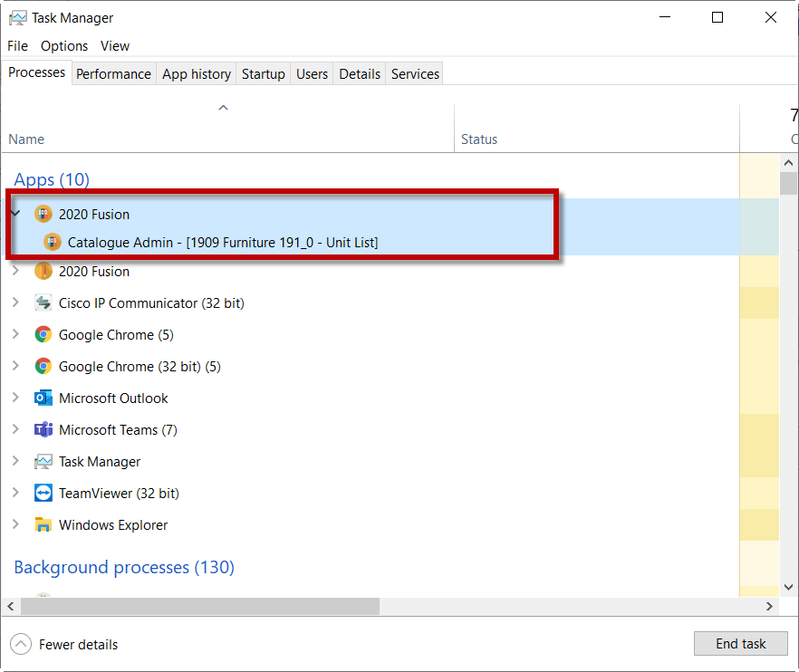
Task: Click the horizontal scrollbar left arrow
Action: (11, 606)
